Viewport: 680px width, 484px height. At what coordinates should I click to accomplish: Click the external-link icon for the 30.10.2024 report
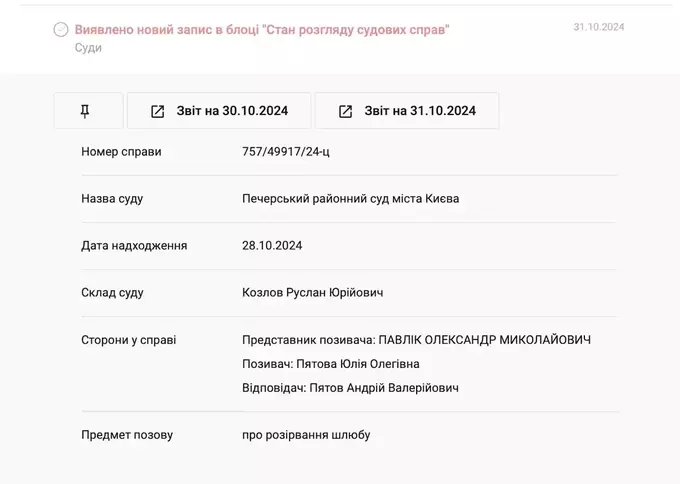pos(157,111)
